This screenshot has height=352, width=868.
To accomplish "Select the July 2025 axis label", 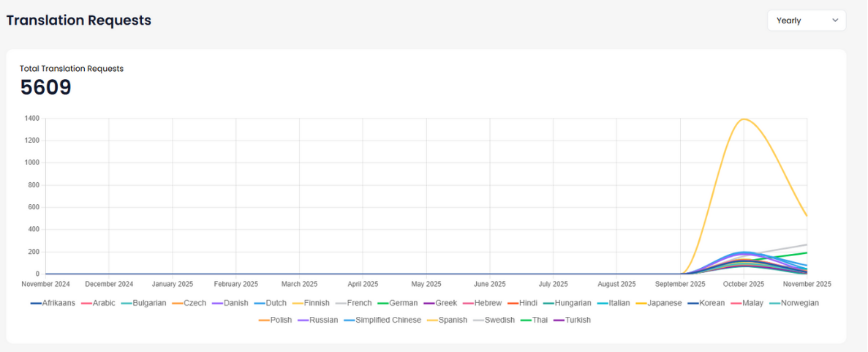I will (x=553, y=284).
